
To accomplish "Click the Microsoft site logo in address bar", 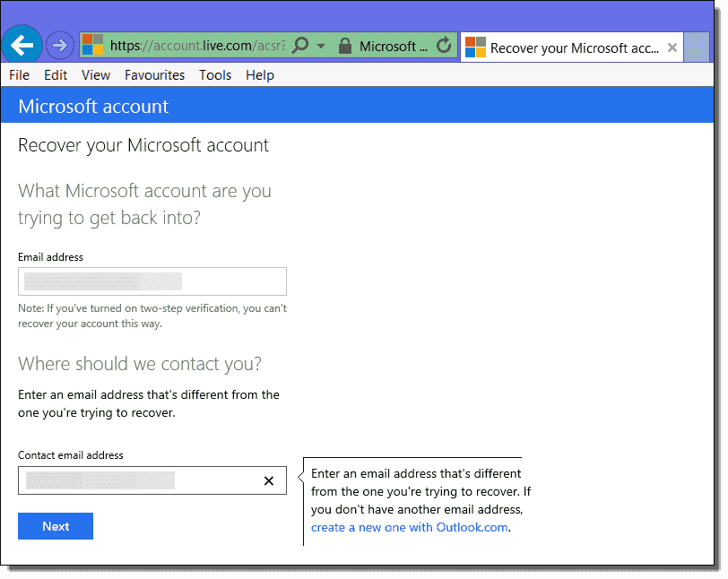I will 93,45.
